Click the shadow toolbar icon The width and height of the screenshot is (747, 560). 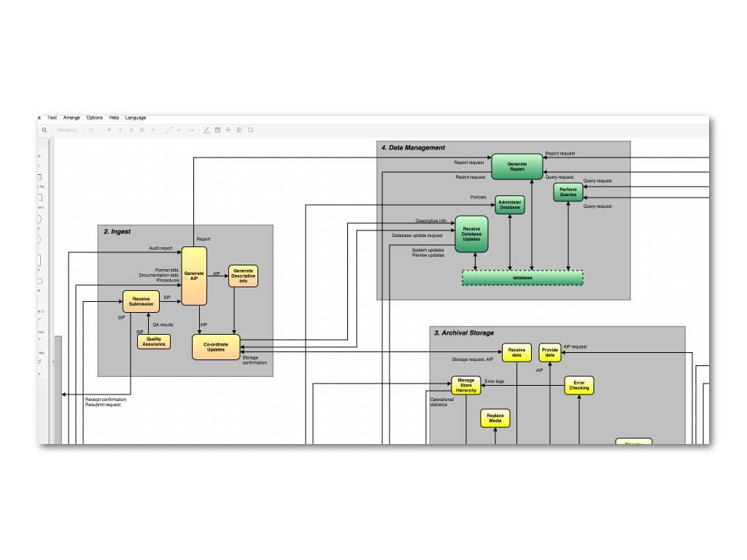point(251,130)
